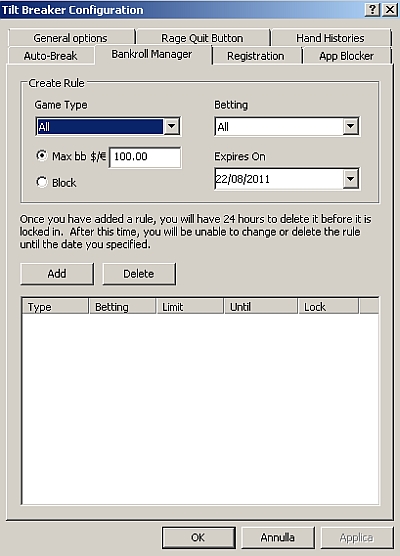Click the help question mark icon
The image size is (400, 556).
tap(372, 10)
